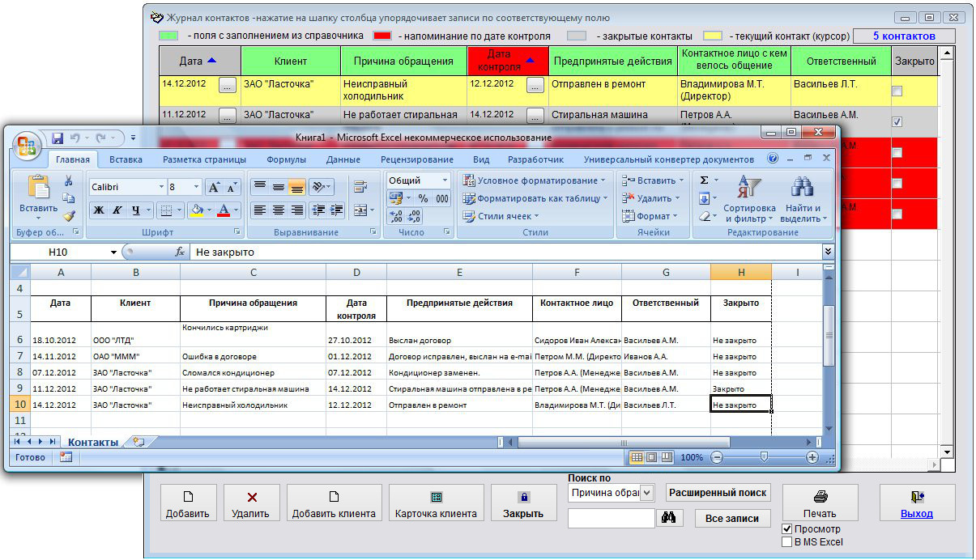Click the binoculars search icon

pyautogui.click(x=668, y=518)
